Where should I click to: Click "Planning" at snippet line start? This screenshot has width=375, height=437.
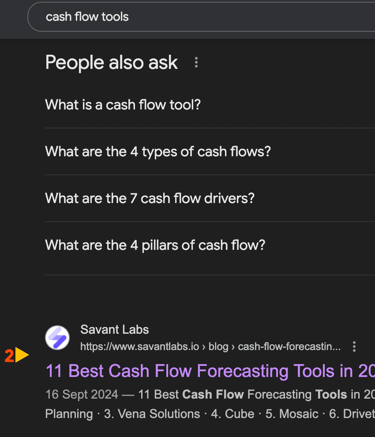(x=69, y=414)
